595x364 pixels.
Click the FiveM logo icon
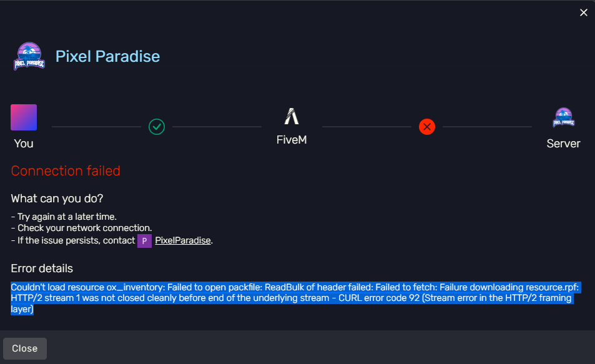(292, 116)
